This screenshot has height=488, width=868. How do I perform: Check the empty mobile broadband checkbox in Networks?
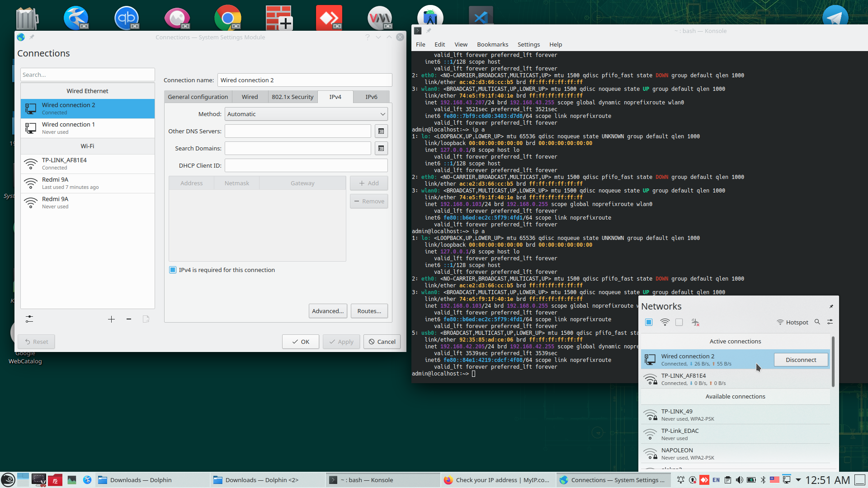(x=679, y=322)
